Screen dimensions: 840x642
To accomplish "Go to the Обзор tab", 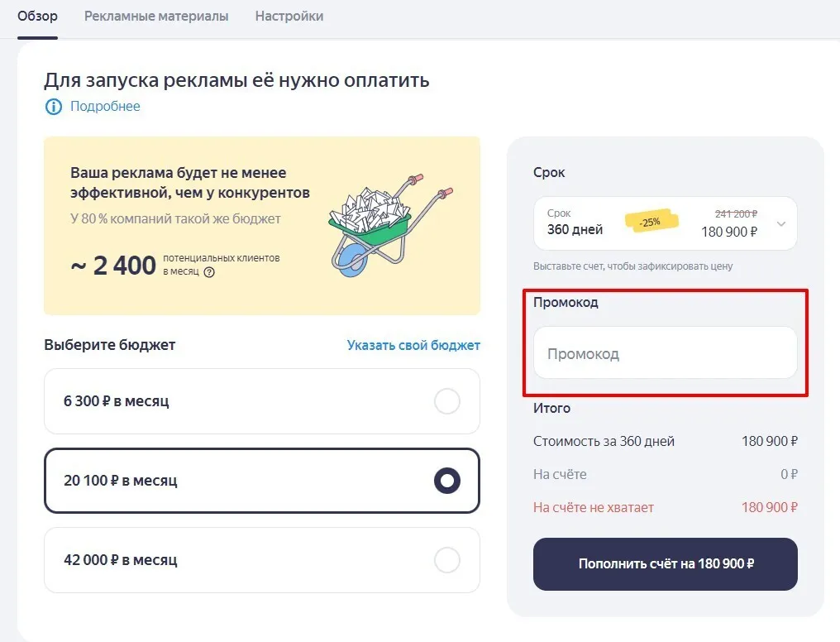I will point(37,16).
